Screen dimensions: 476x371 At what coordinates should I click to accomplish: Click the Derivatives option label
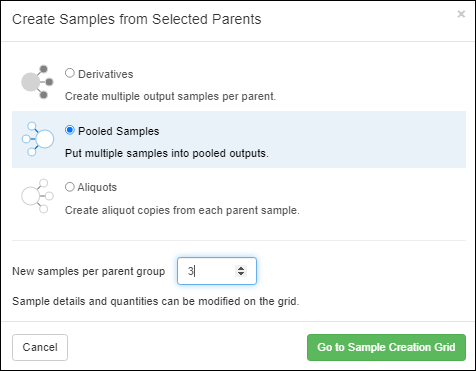105,74
